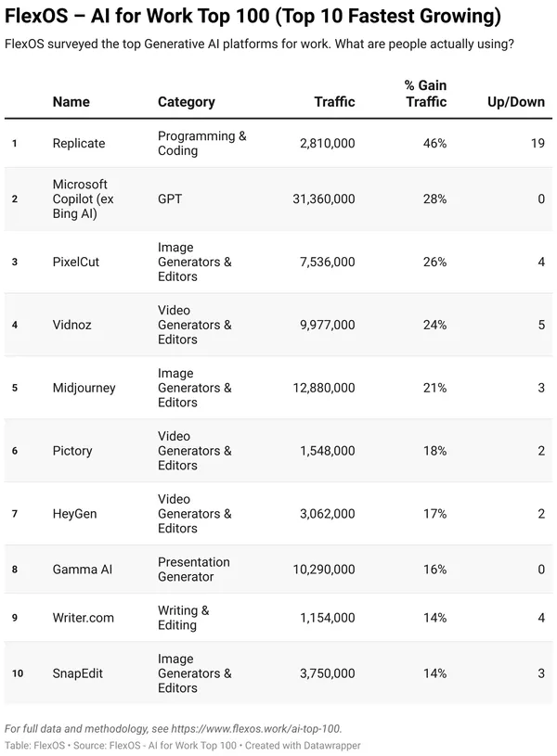Select the Midjourney row name
Screen dimensions: 557x756
84,388
